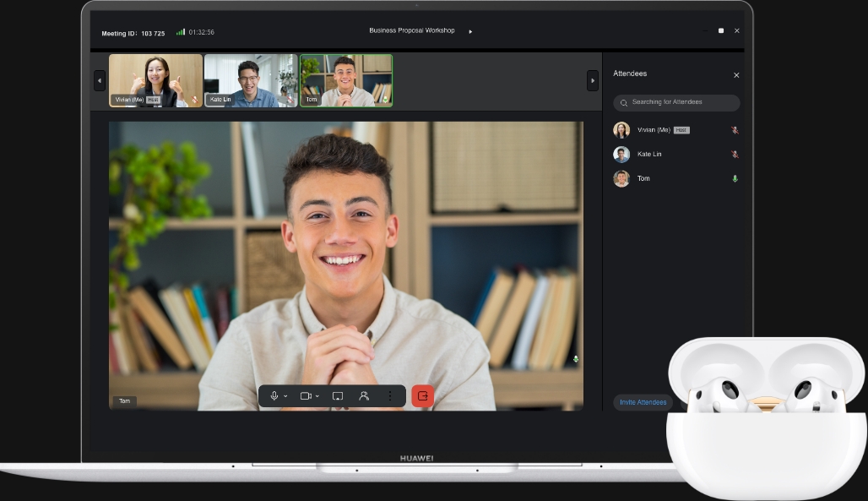The image size is (868, 501).
Task: Click the share screen icon
Action: pyautogui.click(x=338, y=395)
